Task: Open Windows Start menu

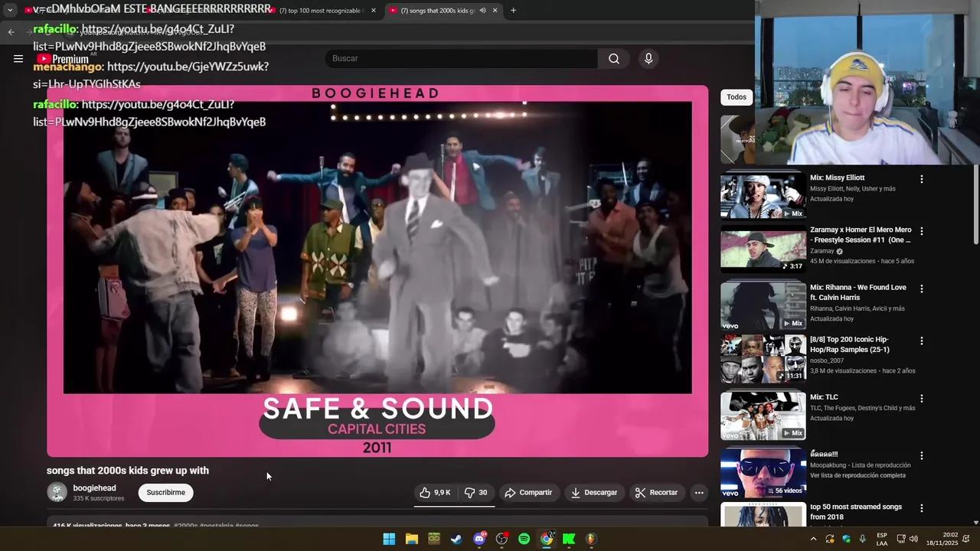Action: [389, 539]
